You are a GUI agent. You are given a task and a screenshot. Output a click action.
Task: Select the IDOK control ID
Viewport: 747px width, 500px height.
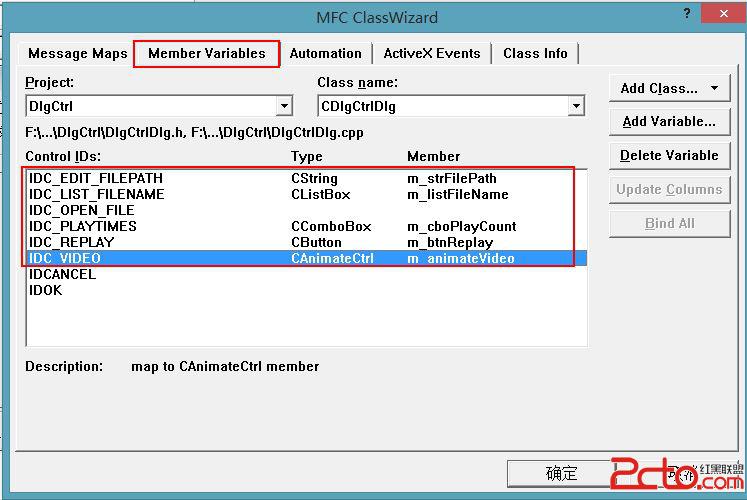(x=45, y=290)
